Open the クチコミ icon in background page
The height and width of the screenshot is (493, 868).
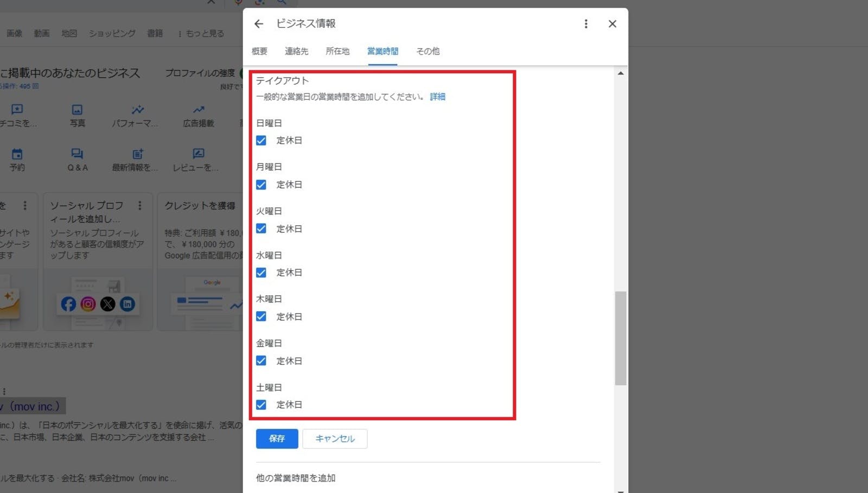coord(17,110)
